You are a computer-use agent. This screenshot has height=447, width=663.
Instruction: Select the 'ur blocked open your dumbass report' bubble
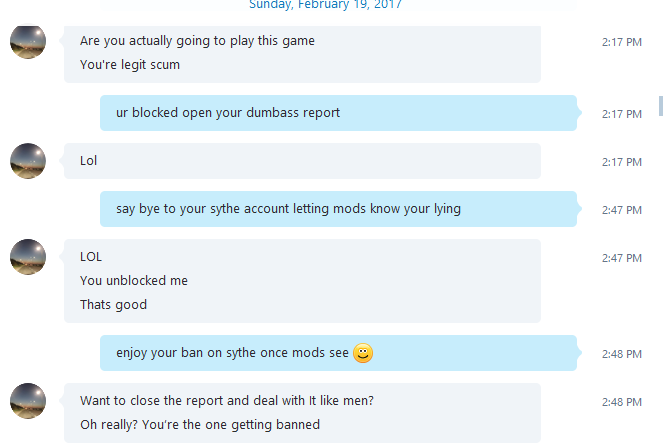(338, 113)
